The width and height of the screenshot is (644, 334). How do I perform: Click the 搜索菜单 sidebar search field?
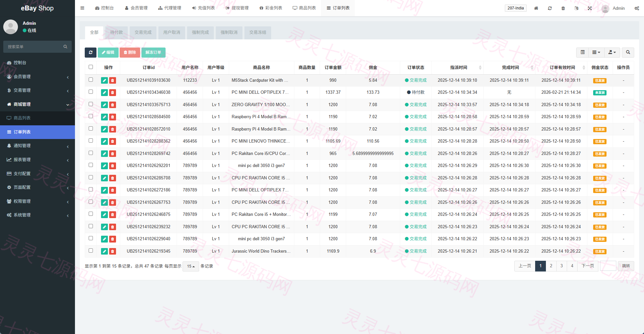(37, 47)
